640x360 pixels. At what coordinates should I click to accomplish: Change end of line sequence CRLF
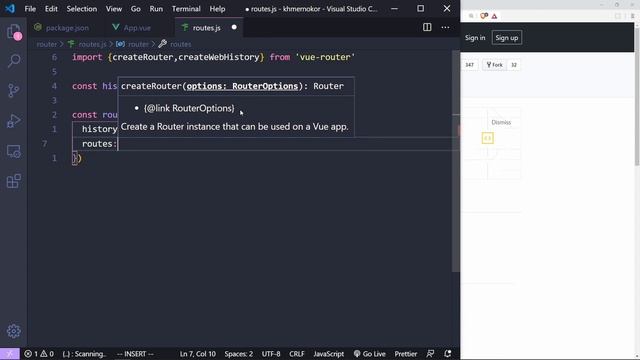click(x=297, y=354)
